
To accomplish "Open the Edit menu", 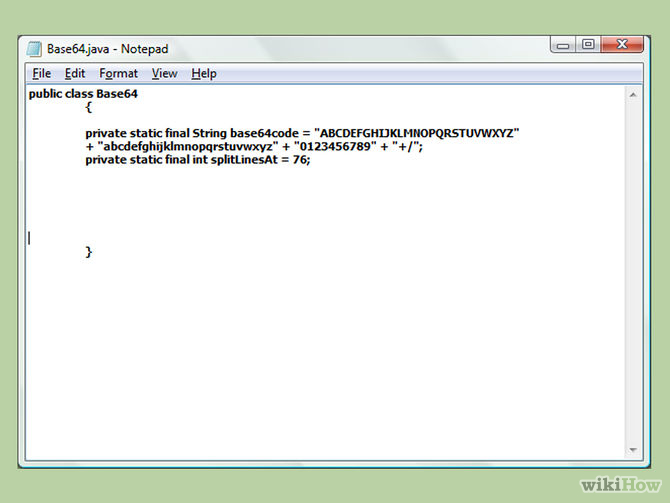I will click(x=75, y=74).
